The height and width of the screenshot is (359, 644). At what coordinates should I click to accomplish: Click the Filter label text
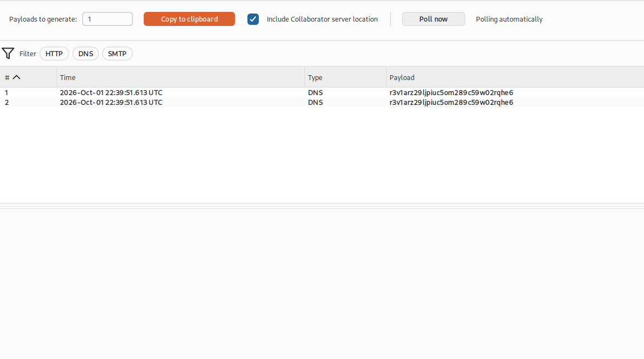pos(28,54)
